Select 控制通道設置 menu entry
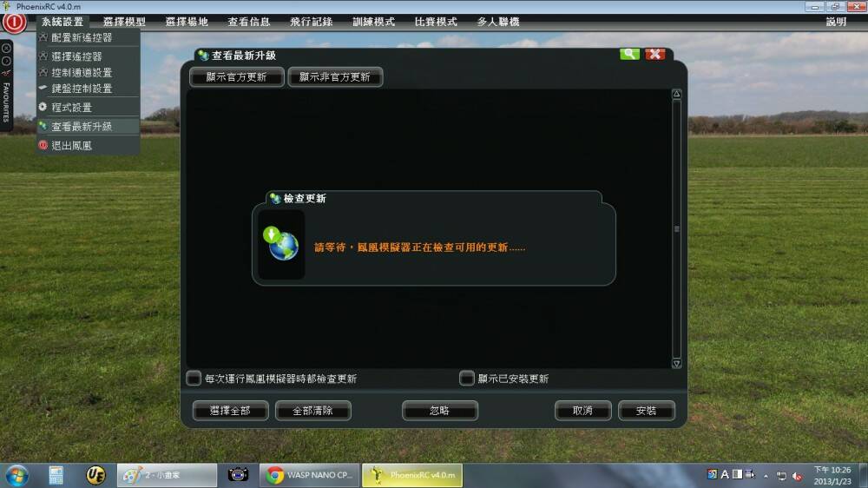The height and width of the screenshot is (488, 868). coord(88,72)
